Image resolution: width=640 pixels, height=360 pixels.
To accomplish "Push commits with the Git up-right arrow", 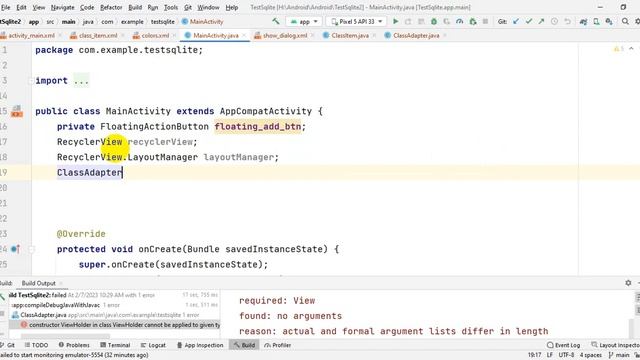I will click(541, 21).
